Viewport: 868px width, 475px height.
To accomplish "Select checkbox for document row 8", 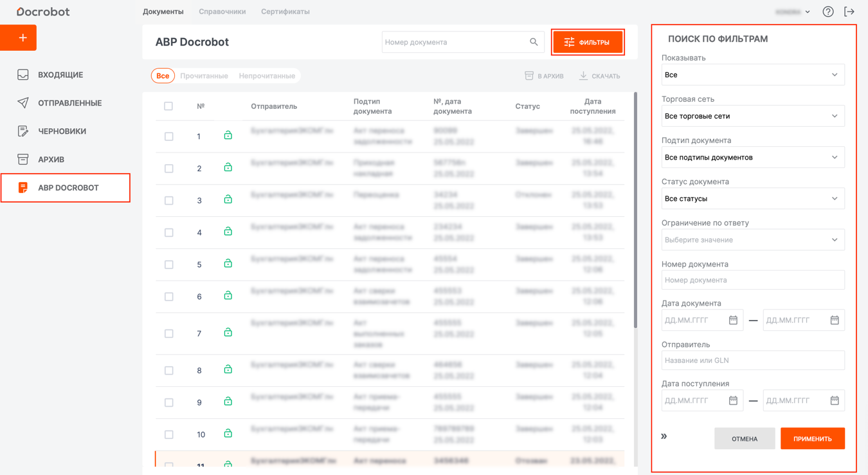I will (x=169, y=371).
